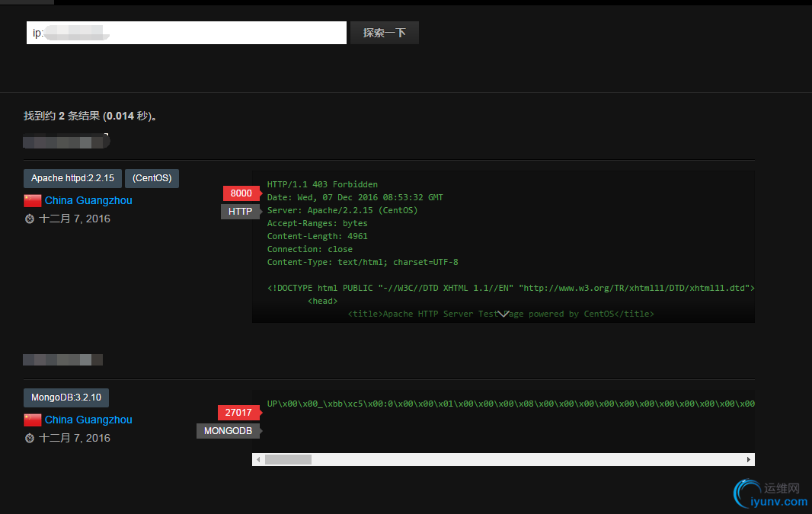This screenshot has height=514, width=812.
Task: Click the 'Content-Type: text/html; charset=UTF-8' line
Action: pyautogui.click(x=363, y=262)
